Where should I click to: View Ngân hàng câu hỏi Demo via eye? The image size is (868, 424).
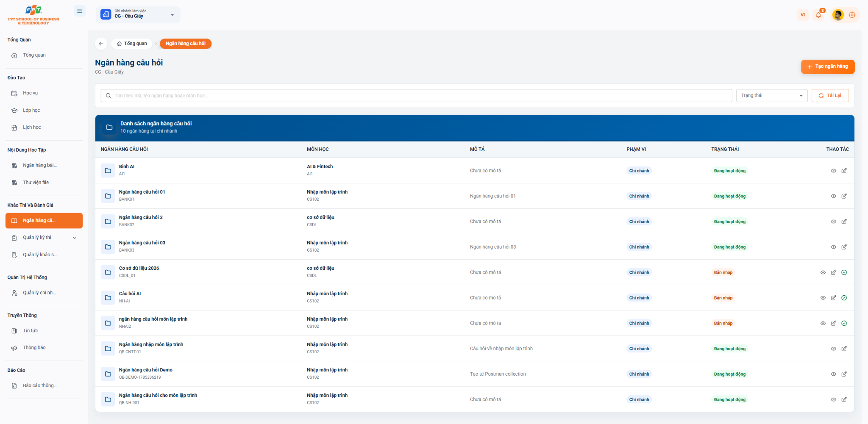(833, 374)
